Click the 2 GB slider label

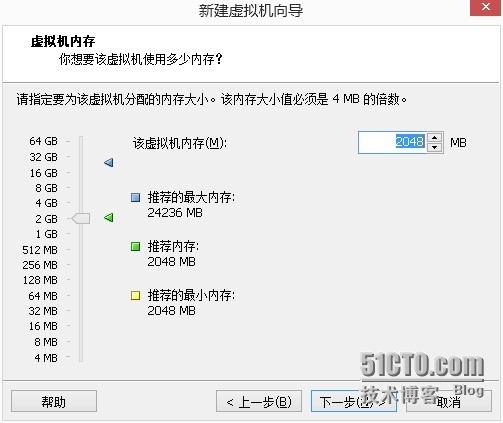coord(46,219)
